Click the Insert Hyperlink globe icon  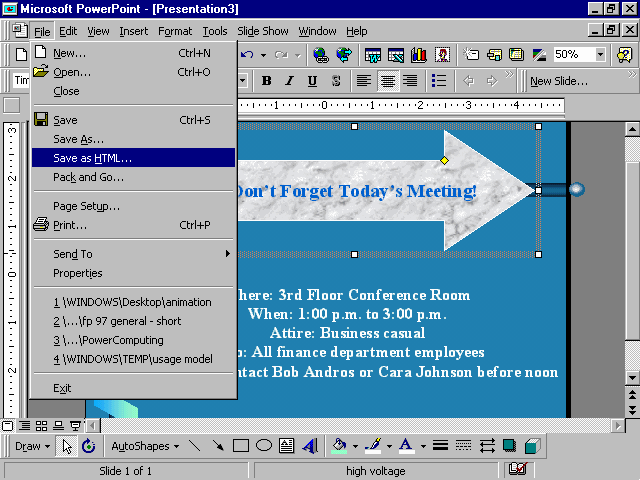click(x=321, y=55)
